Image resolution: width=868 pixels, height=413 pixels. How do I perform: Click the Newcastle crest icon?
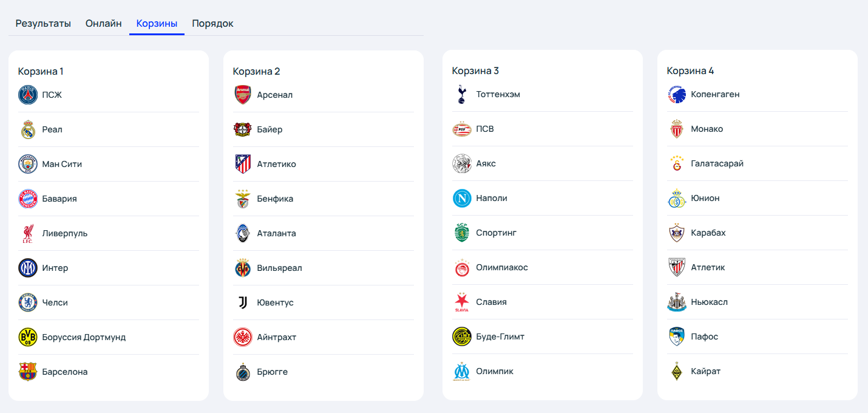[x=677, y=302]
